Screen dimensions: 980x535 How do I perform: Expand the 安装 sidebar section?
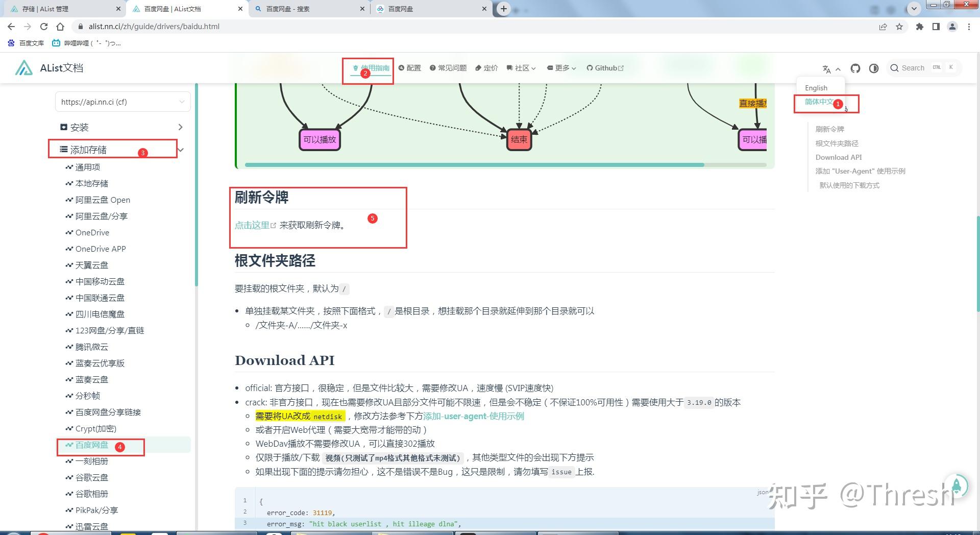click(121, 127)
